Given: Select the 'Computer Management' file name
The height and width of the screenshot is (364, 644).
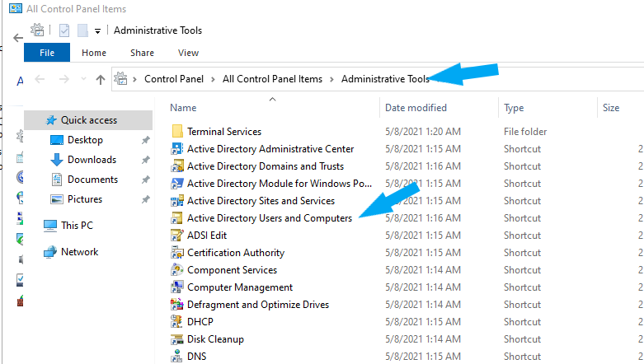Looking at the screenshot, I should tap(240, 287).
